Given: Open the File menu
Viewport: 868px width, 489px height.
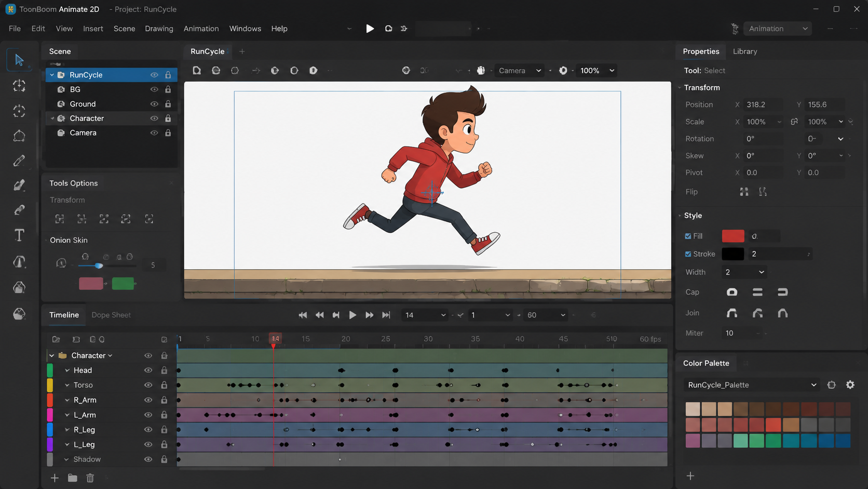Looking at the screenshot, I should click(x=15, y=29).
